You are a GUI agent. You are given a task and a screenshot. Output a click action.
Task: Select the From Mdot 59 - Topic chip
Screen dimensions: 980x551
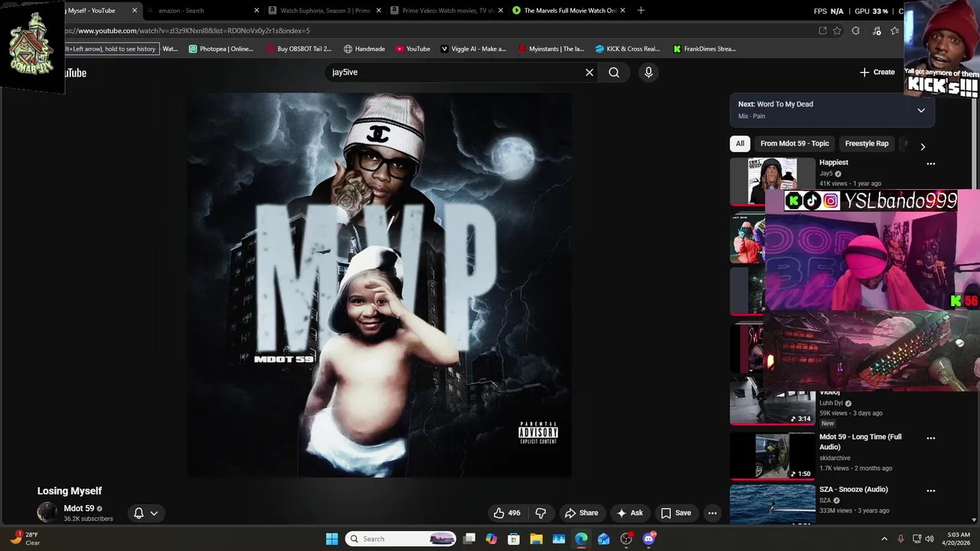pyautogui.click(x=795, y=143)
